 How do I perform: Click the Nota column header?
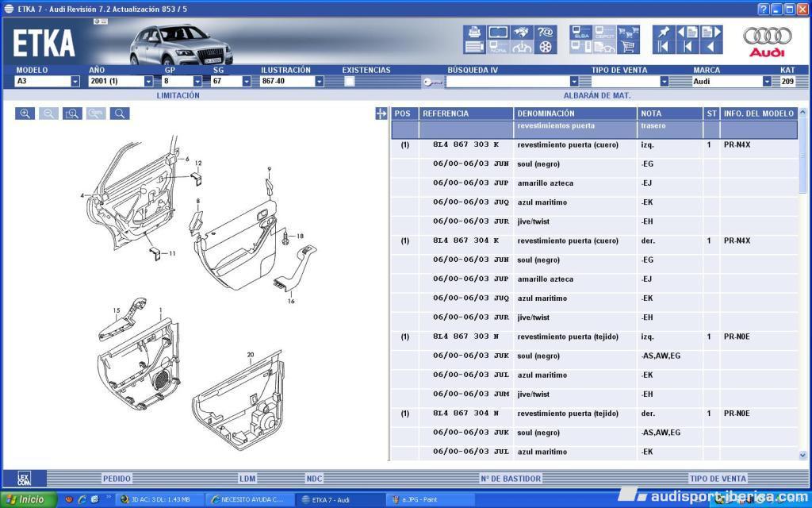670,114
